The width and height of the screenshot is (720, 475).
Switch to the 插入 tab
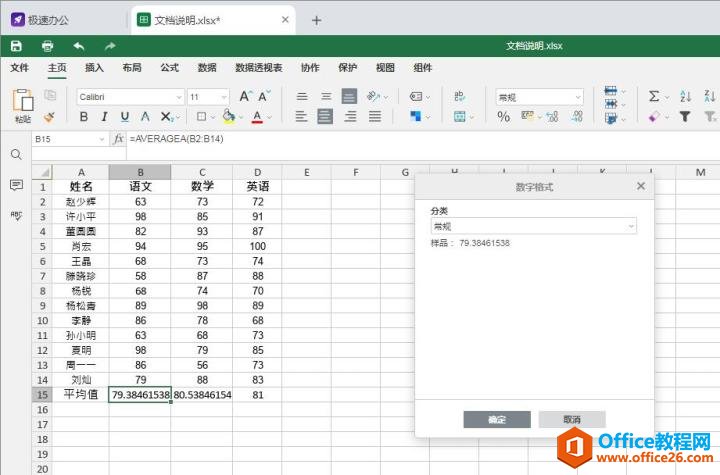coord(94,68)
